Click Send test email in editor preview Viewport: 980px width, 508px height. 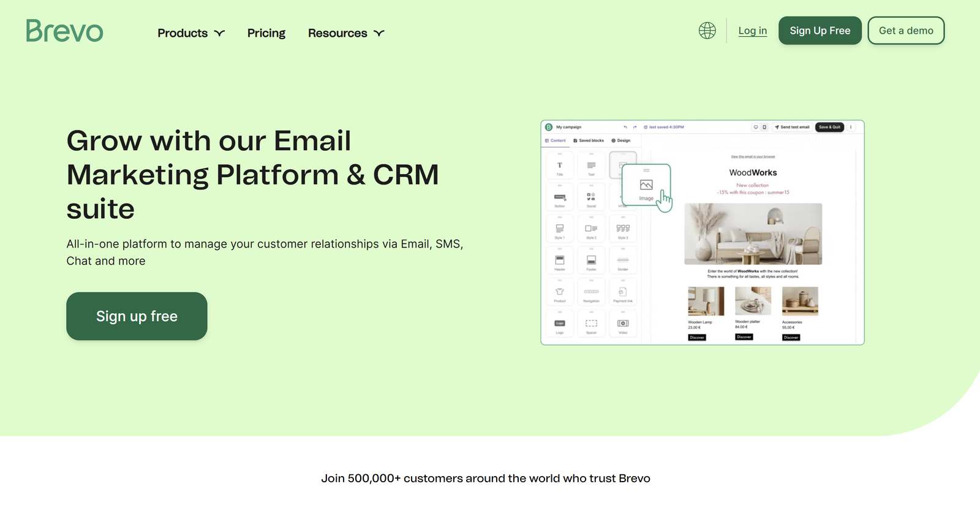[x=792, y=127]
